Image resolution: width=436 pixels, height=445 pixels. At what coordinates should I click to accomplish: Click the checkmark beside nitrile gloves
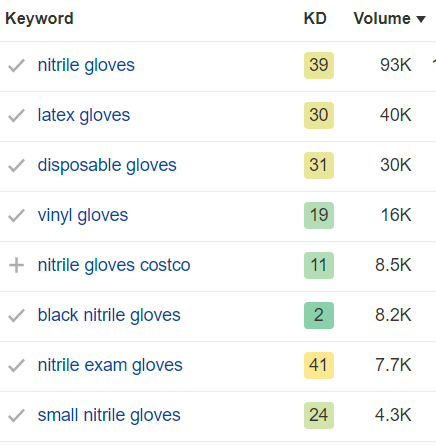[x=16, y=65]
